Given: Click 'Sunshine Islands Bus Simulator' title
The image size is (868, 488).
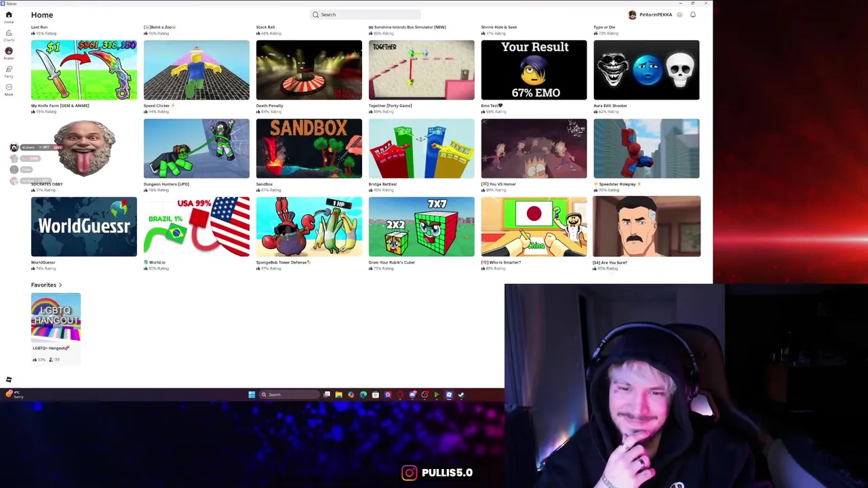Looking at the screenshot, I should tap(408, 27).
